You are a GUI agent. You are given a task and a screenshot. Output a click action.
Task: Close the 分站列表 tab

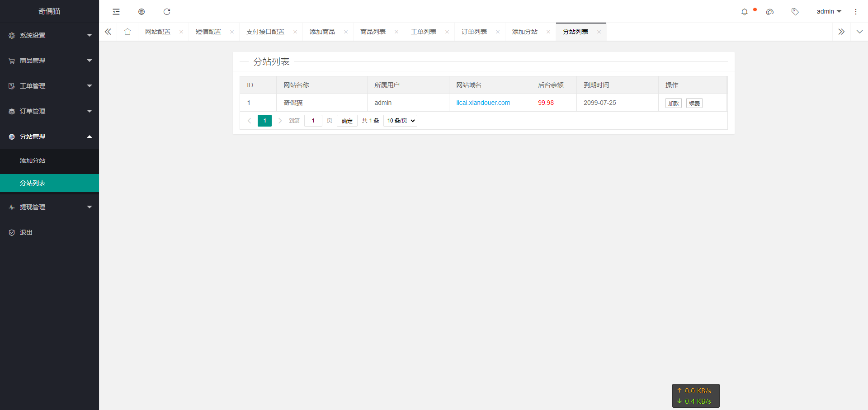click(599, 32)
